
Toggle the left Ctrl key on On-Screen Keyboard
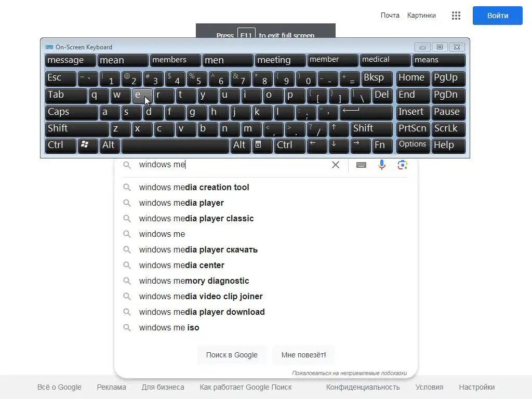[x=60, y=145]
